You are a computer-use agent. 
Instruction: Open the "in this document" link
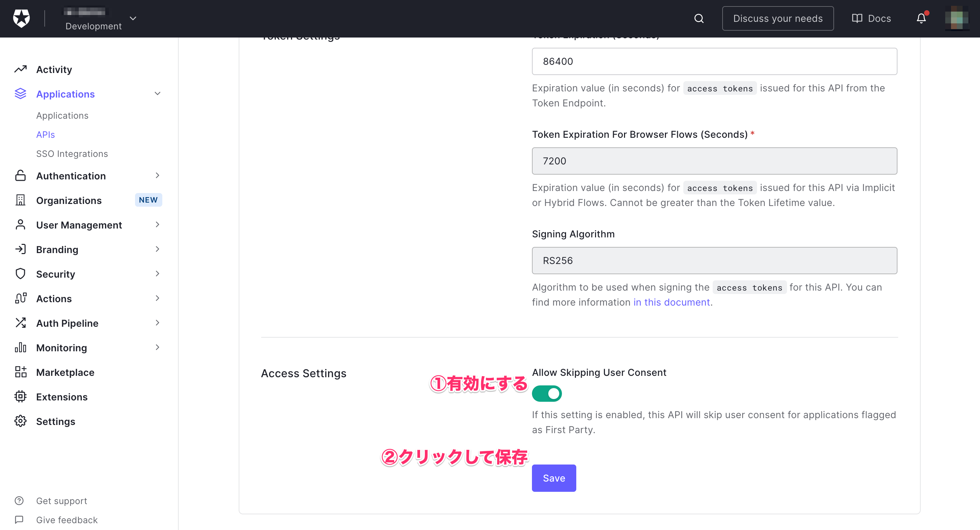click(x=671, y=302)
